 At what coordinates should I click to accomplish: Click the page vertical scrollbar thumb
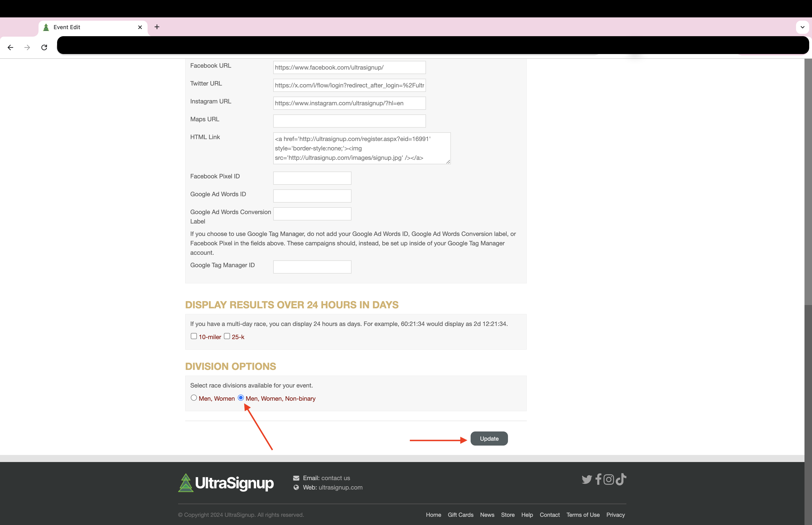(808, 415)
